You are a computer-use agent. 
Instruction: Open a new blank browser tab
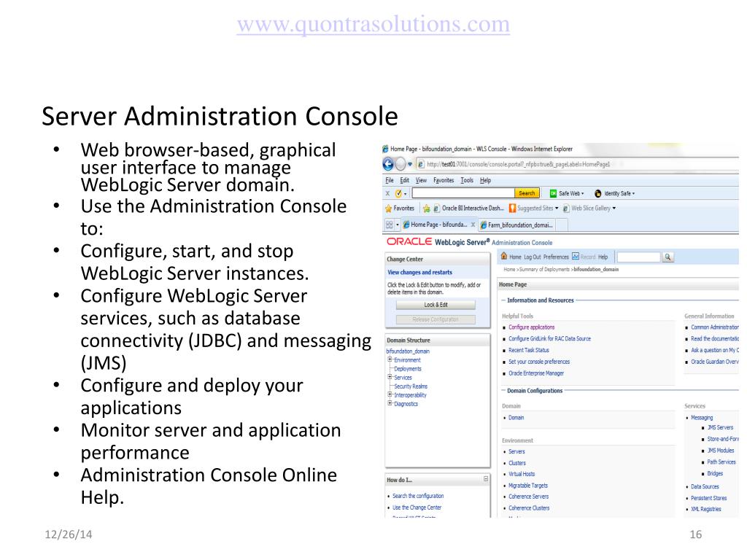coord(562,225)
